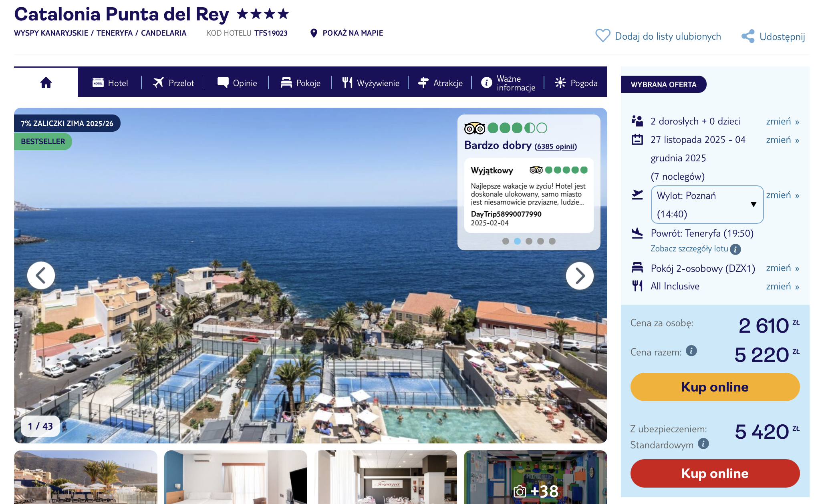This screenshot has height=504, width=818.
Task: Click the home icon tab
Action: [x=46, y=82]
